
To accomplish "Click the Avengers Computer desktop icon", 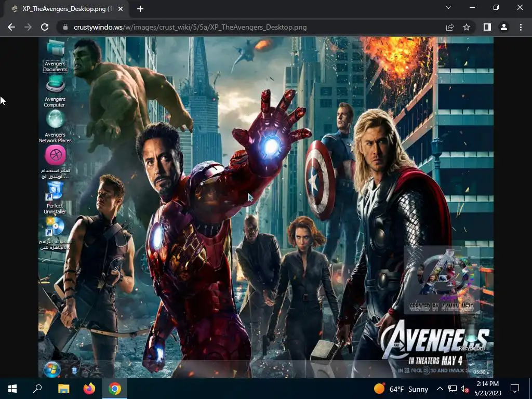I will click(x=55, y=91).
